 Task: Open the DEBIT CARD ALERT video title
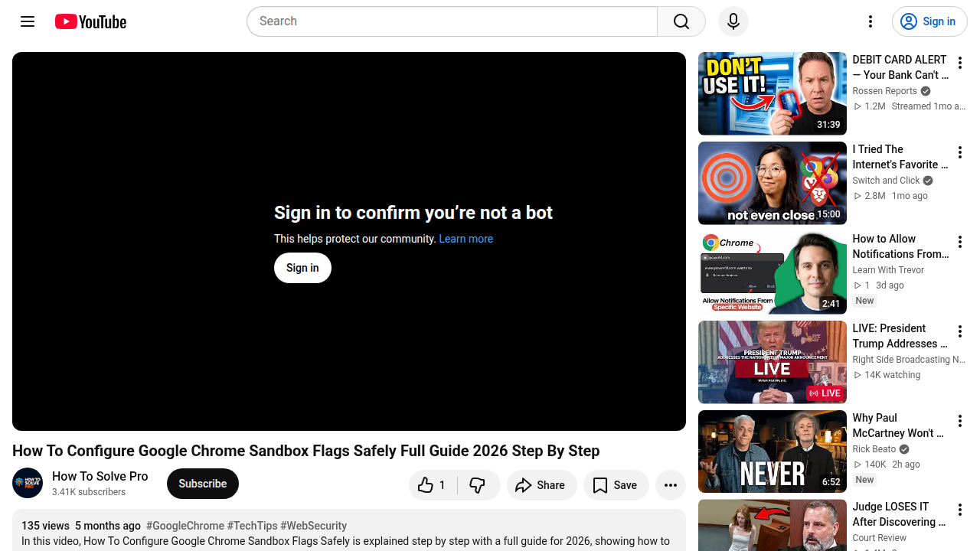coord(900,67)
